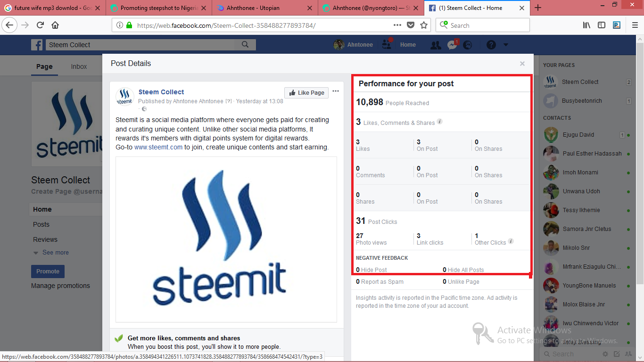Viewport: 644px width, 362px height.
Task: Click the Like Page button
Action: [306, 93]
